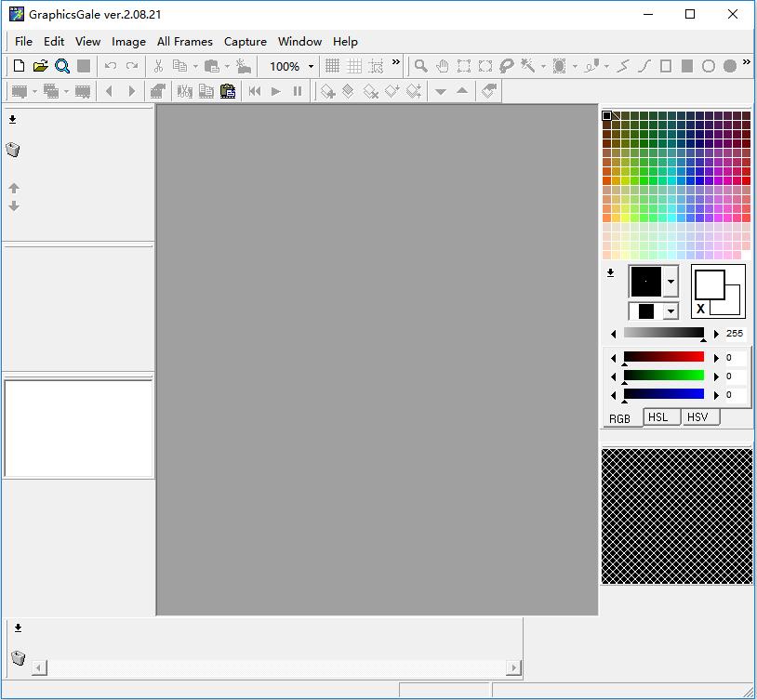Paste frames using the colored clipboard icon

(228, 91)
